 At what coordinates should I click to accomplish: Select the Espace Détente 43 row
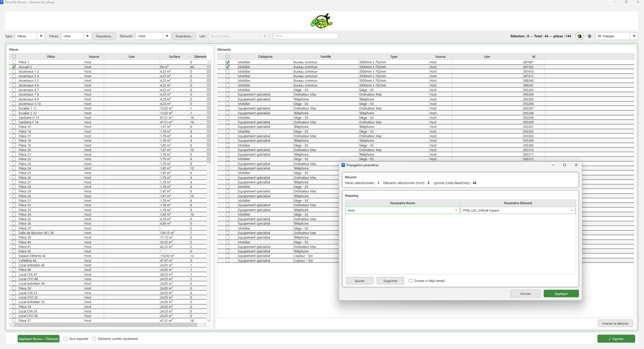click(x=108, y=256)
